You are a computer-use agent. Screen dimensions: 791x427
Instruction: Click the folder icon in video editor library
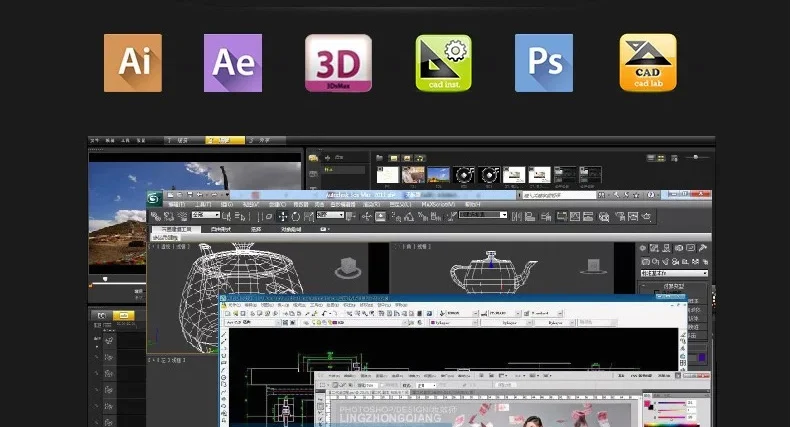[379, 158]
